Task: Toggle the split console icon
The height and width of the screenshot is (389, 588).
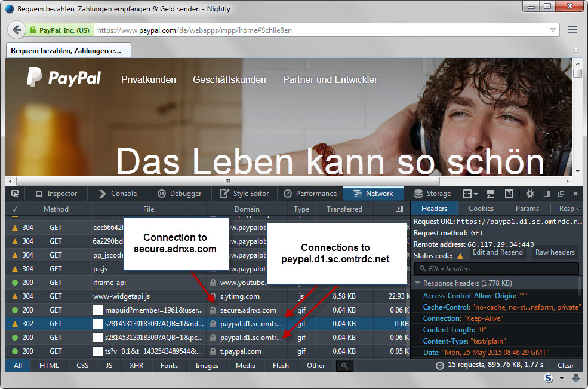Action: pos(490,194)
